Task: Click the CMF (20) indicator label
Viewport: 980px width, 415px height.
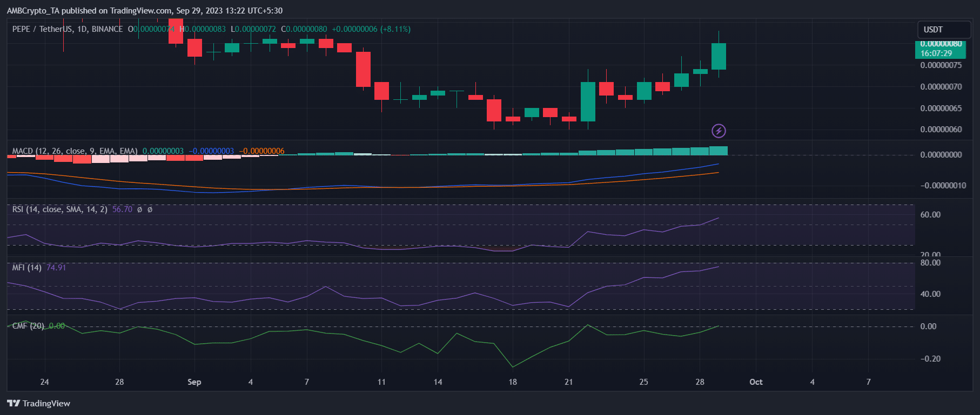Action: click(x=28, y=326)
